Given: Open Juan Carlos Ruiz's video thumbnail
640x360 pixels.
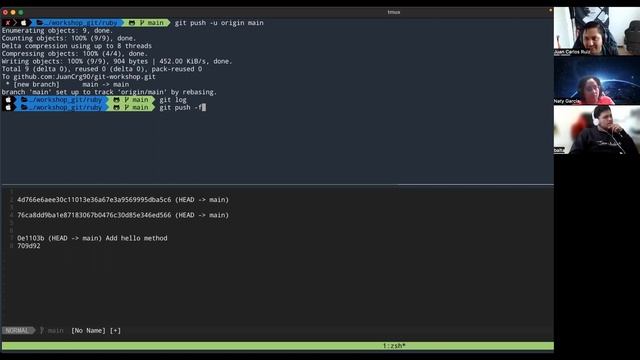Looking at the screenshot, I should coord(597,31).
